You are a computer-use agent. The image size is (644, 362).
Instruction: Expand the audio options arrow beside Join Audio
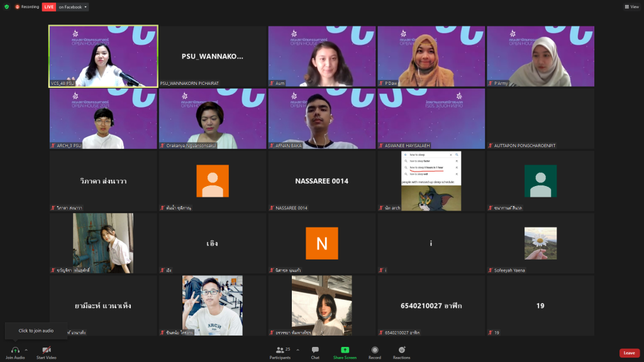26,350
